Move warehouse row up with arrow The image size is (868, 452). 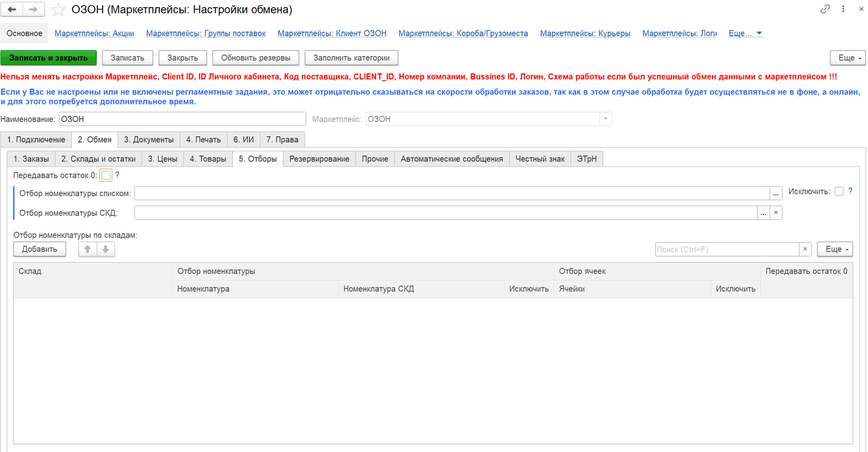[x=87, y=249]
